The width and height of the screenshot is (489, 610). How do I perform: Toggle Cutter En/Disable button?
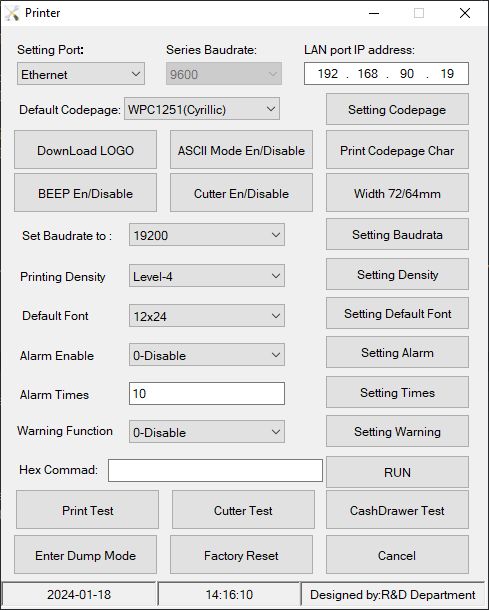pos(241,193)
